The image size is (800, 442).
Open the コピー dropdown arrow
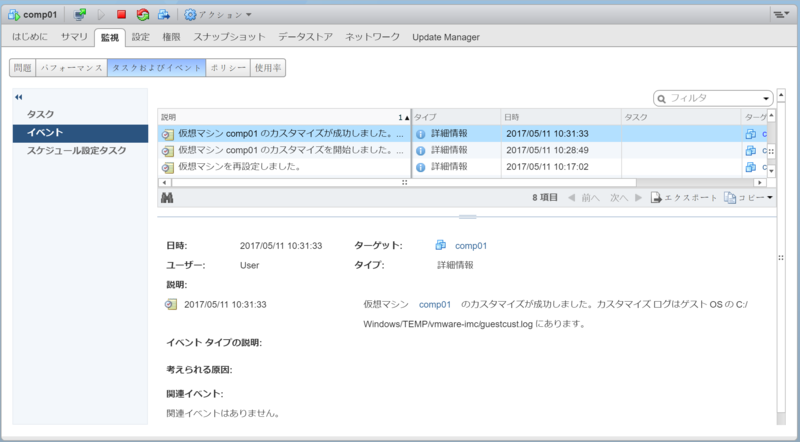point(770,198)
